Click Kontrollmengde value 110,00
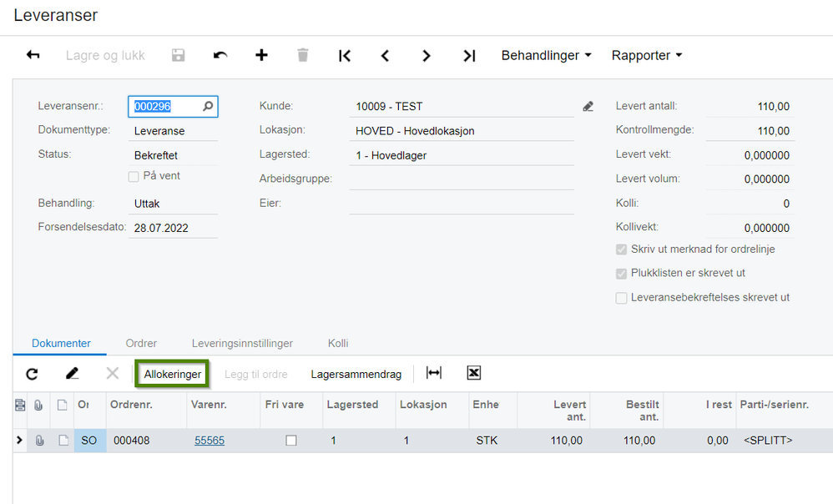 [x=750, y=131]
